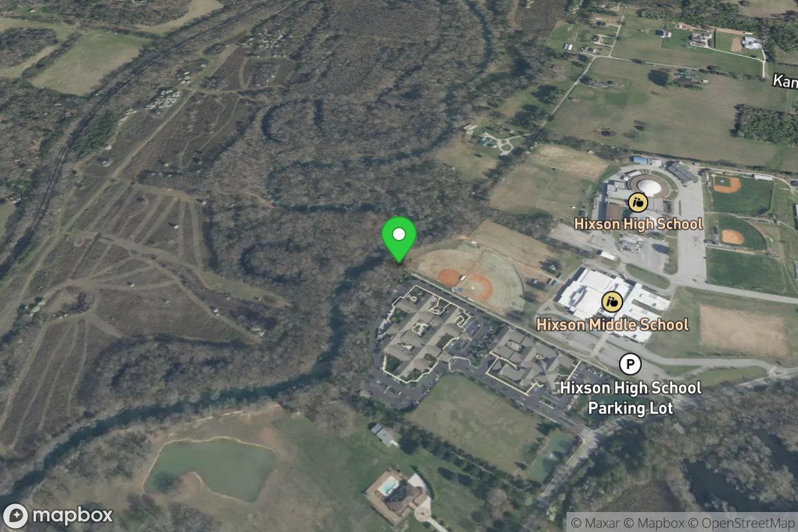798x532 pixels.
Task: Click the green location pin marker
Action: [398, 239]
